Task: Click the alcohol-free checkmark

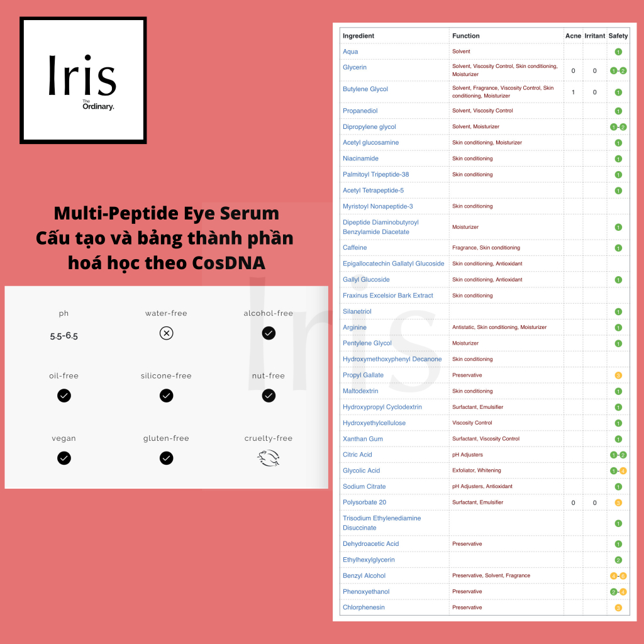Action: [x=269, y=333]
